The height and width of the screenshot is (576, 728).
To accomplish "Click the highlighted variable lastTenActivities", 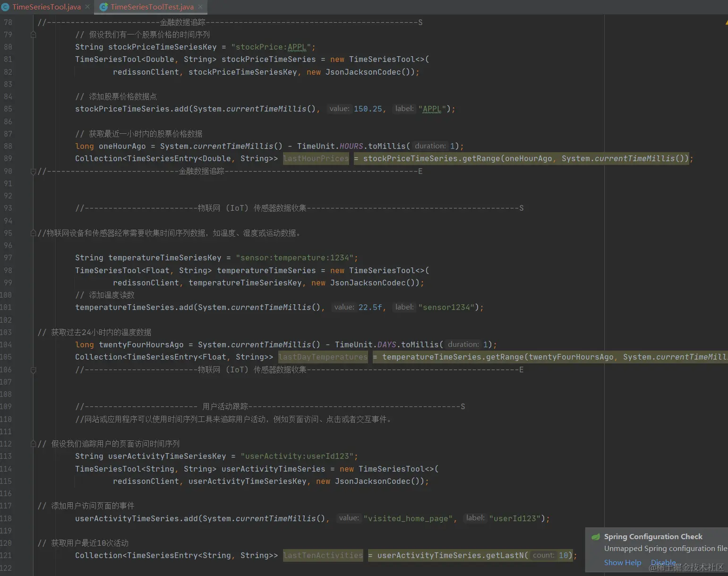I will coord(323,555).
